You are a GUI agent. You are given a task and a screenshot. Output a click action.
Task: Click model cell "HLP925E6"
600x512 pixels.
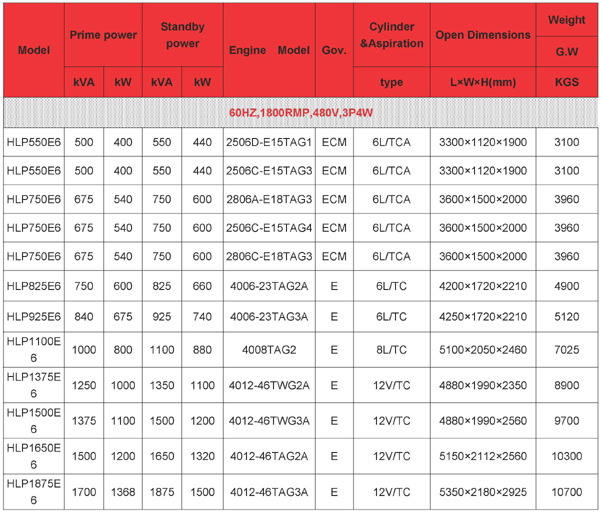(34, 316)
